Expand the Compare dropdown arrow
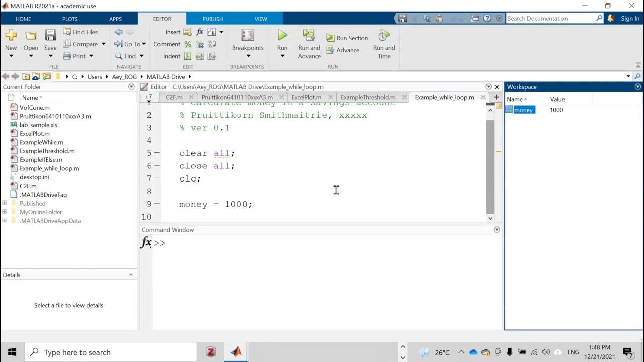Viewport: 644px width, 362px height. coord(103,44)
